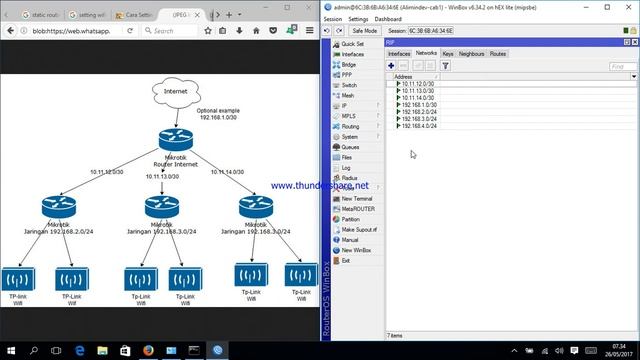The height and width of the screenshot is (360, 640).
Task: Open column selector dropdown in RIP table
Action: click(x=633, y=76)
